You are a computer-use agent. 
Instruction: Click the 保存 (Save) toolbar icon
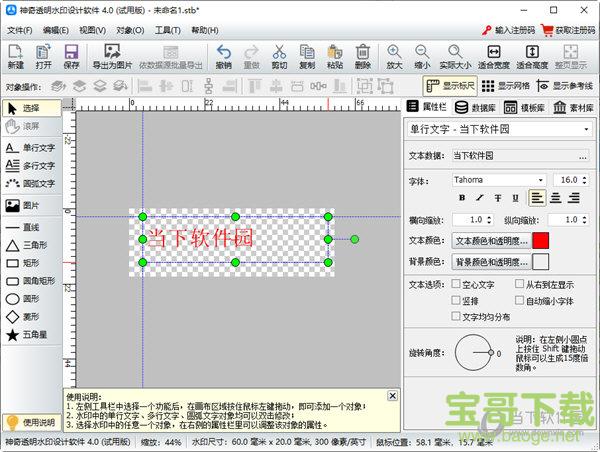(x=71, y=56)
